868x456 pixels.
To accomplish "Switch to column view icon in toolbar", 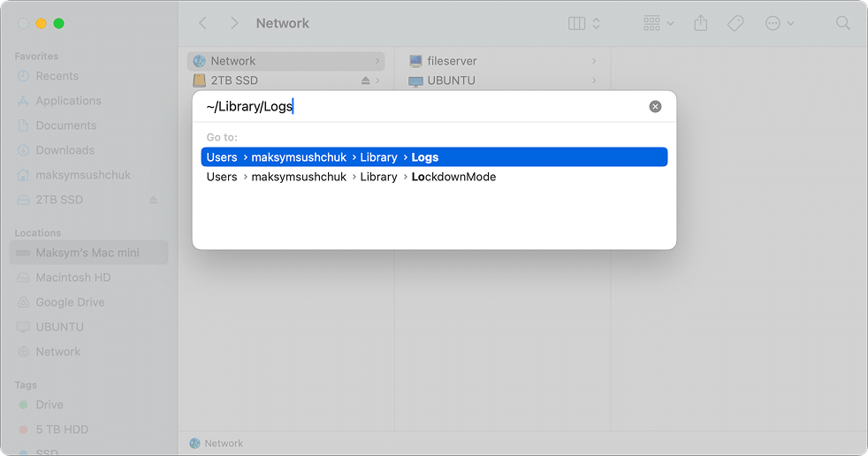I will tap(577, 23).
